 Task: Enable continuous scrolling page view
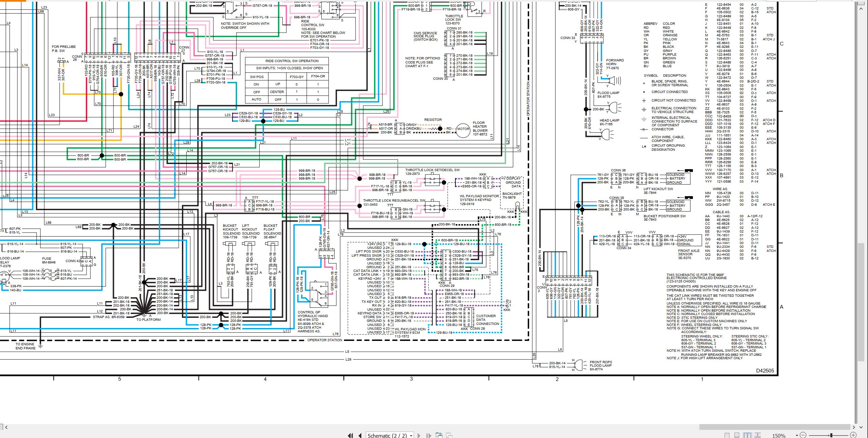(x=737, y=435)
